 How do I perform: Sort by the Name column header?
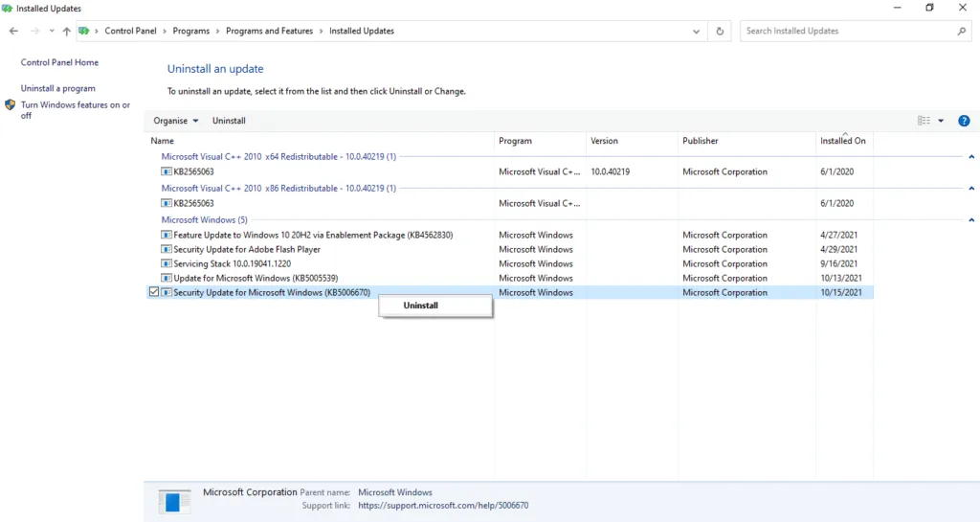tap(320, 141)
